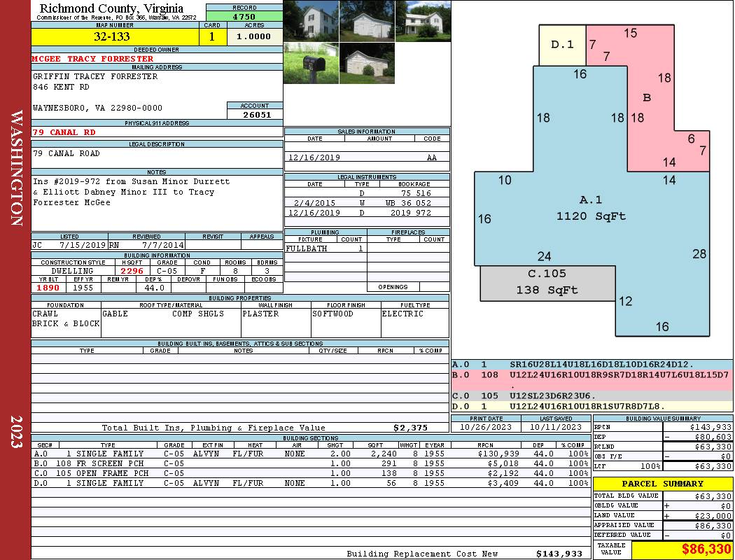Click effective year 1955 in building information
The image size is (735, 560).
tap(83, 288)
